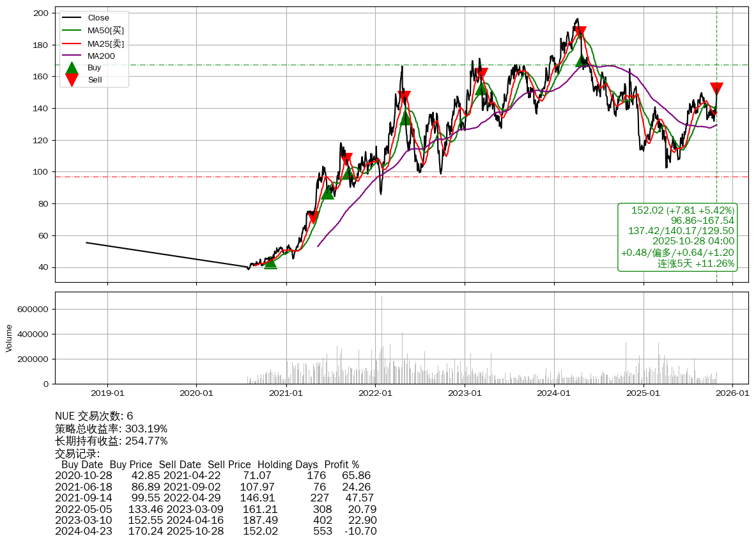Click the 策略总收益率 303.19% text

(x=111, y=429)
